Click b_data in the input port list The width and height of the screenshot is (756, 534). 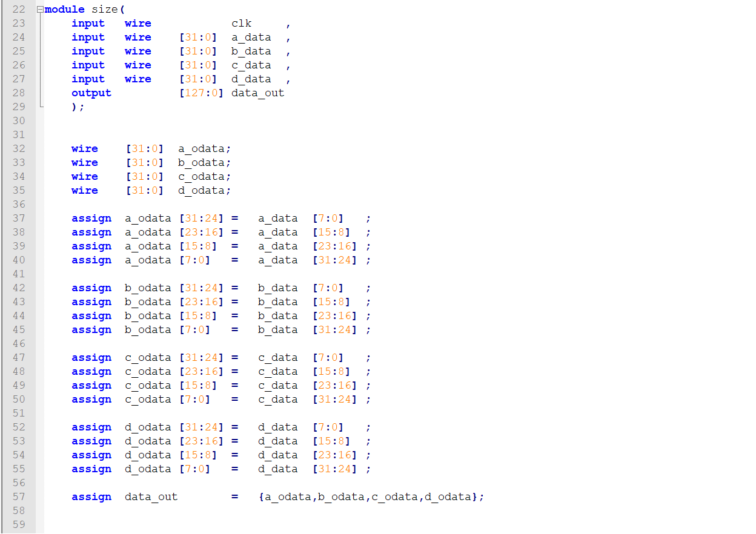(x=251, y=51)
